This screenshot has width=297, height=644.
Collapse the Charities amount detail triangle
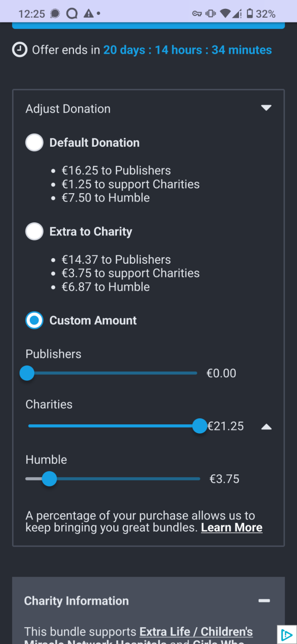(x=266, y=426)
